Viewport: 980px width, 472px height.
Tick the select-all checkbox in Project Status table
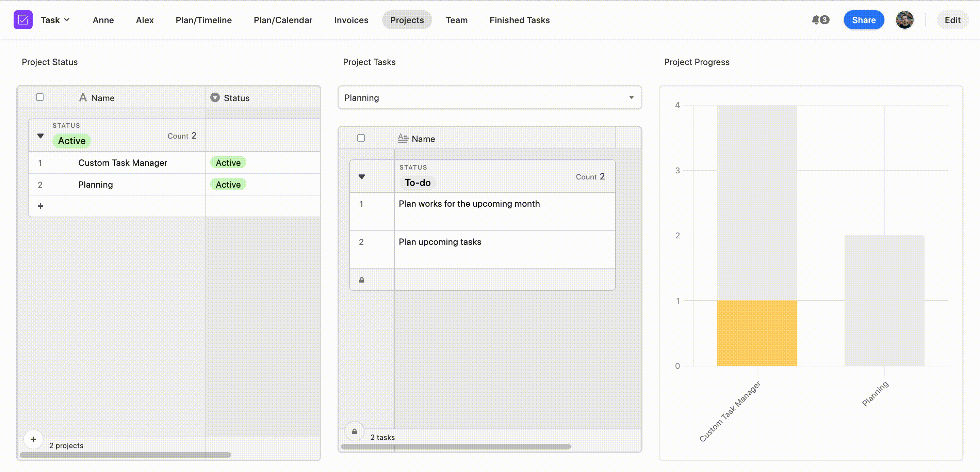[39, 97]
